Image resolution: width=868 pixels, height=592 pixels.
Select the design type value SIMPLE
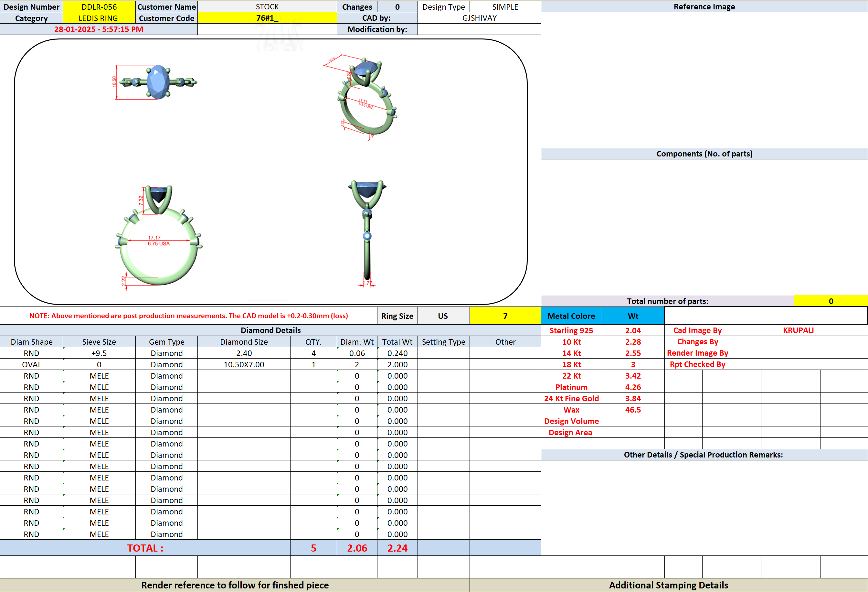pos(505,7)
